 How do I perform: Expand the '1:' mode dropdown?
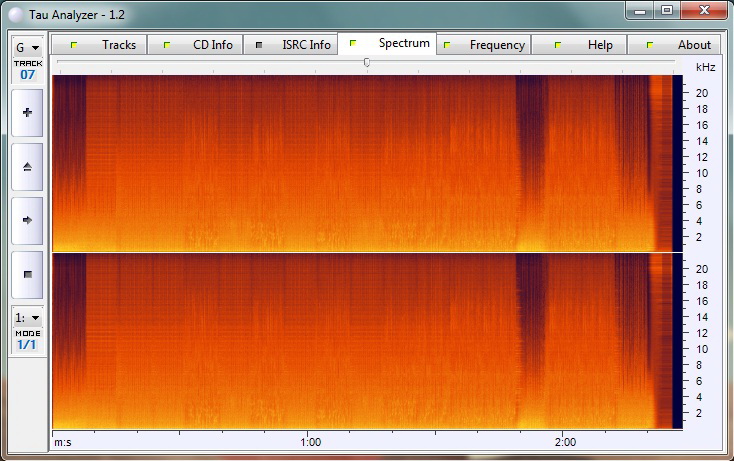27,316
